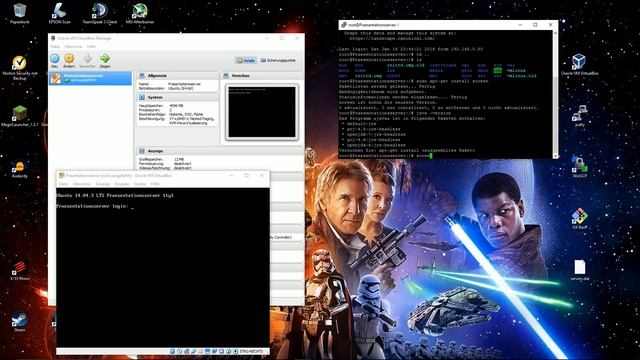The image size is (640, 360).
Task: Click the System section header
Action: coord(177,97)
